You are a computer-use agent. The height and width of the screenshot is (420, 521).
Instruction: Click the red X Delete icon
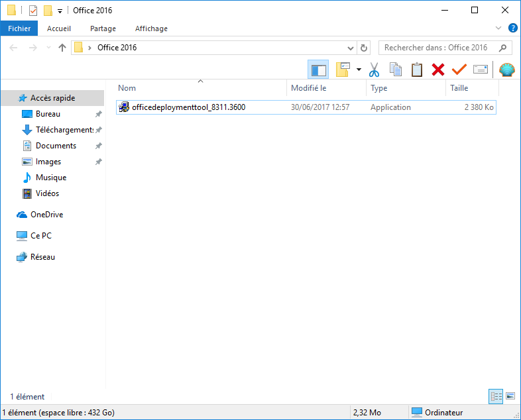point(438,70)
